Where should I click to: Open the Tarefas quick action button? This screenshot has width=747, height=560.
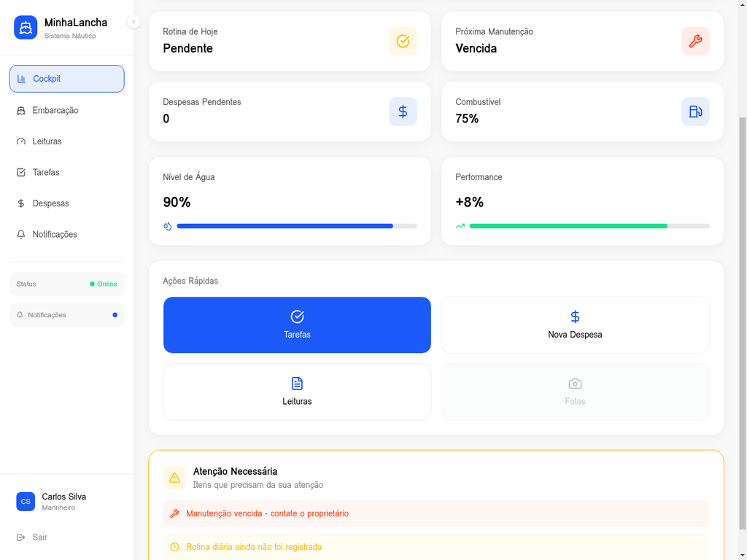297,325
